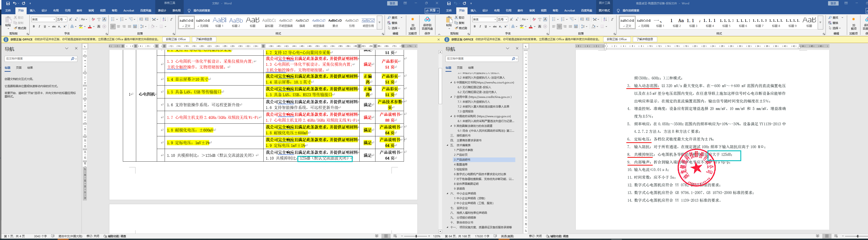This screenshot has width=868, height=240.
Task: Select '4 配置清单' in right navigation pane
Action: coord(461,164)
